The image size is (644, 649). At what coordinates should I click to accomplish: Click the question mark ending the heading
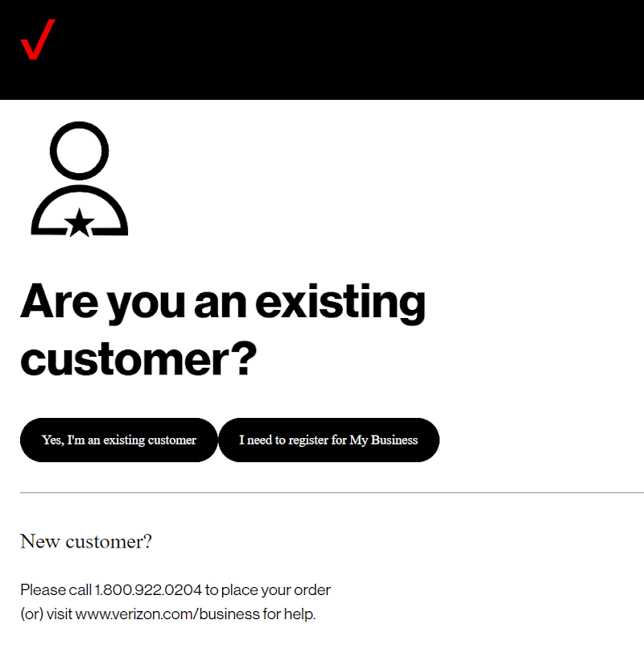coord(246,358)
